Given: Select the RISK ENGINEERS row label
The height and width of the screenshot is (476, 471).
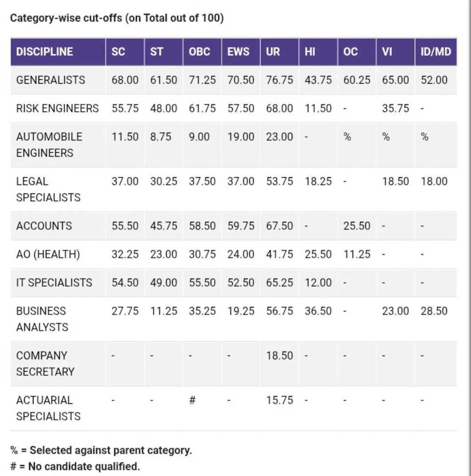Looking at the screenshot, I should click(x=57, y=108).
